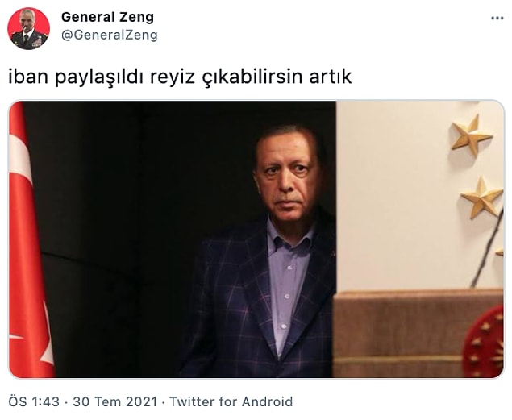Click the 30 Tem 2021 date
512x420 pixels.
[x=115, y=401]
